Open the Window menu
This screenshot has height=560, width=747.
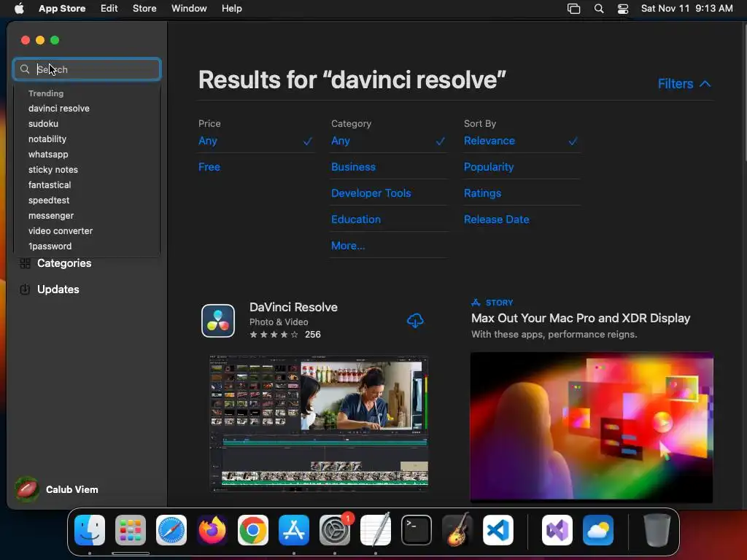coord(189,9)
